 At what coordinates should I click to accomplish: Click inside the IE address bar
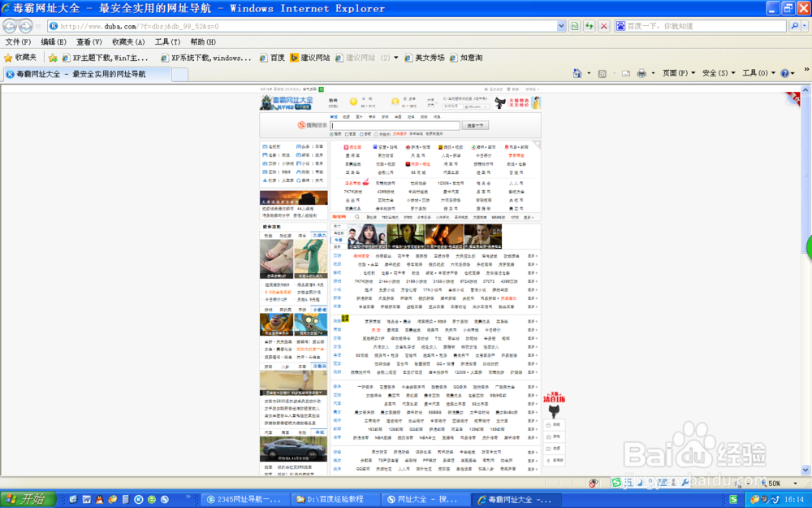pyautogui.click(x=305, y=26)
